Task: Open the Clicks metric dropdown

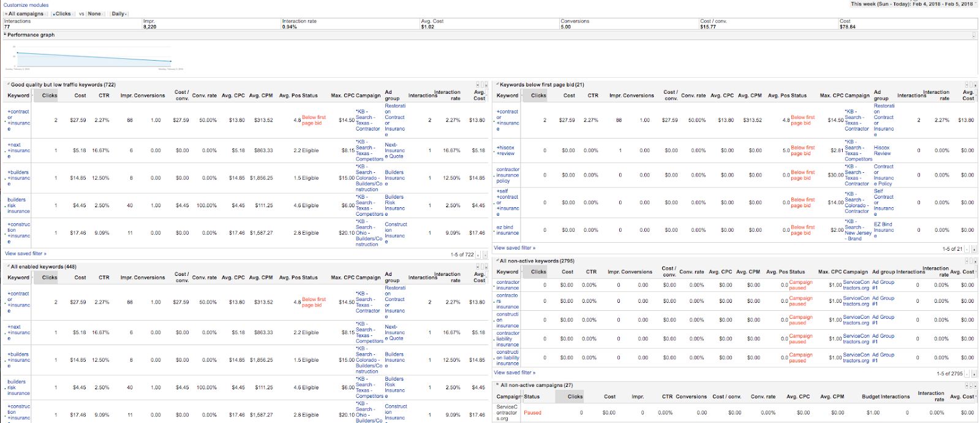Action: coord(62,13)
